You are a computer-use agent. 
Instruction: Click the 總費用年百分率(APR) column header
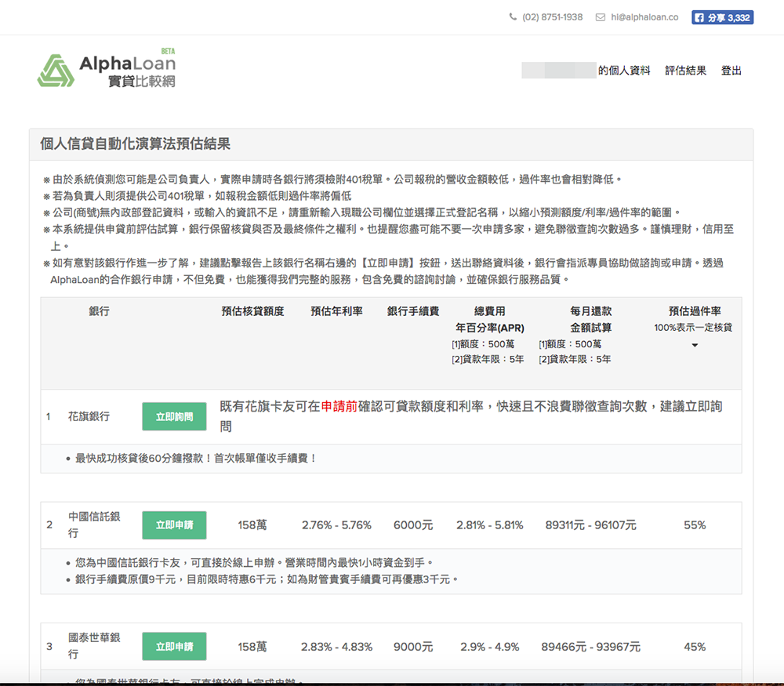click(x=490, y=319)
